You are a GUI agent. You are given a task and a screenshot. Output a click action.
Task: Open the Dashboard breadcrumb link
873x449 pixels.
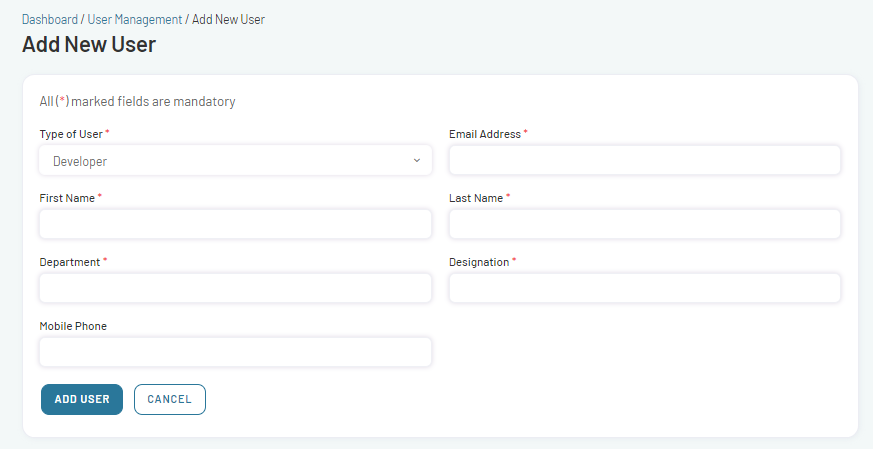(x=50, y=19)
